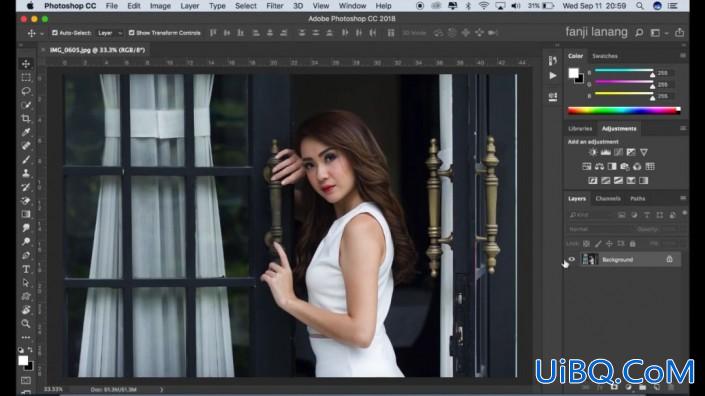Image resolution: width=705 pixels, height=396 pixels.
Task: Select the Gradient tool
Action: (26, 214)
